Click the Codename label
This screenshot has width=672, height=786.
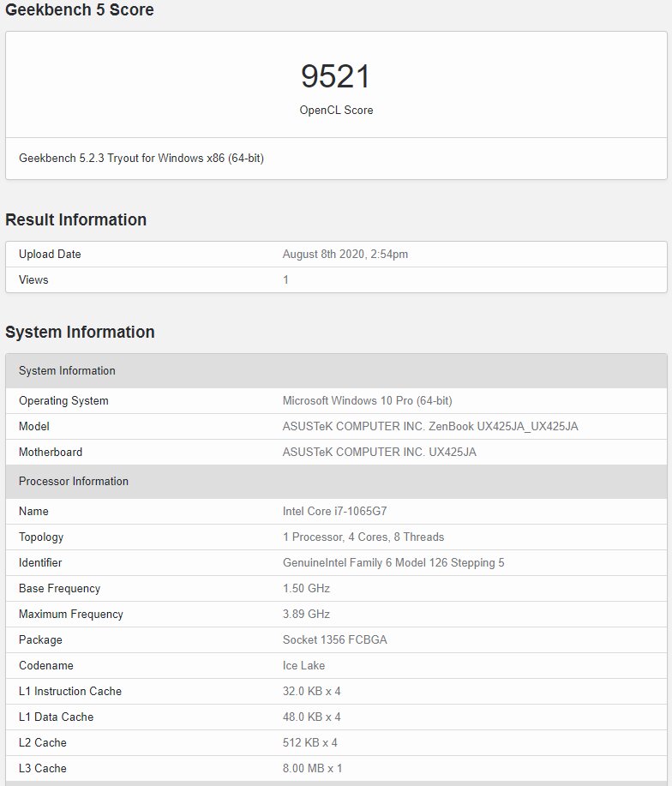[46, 666]
